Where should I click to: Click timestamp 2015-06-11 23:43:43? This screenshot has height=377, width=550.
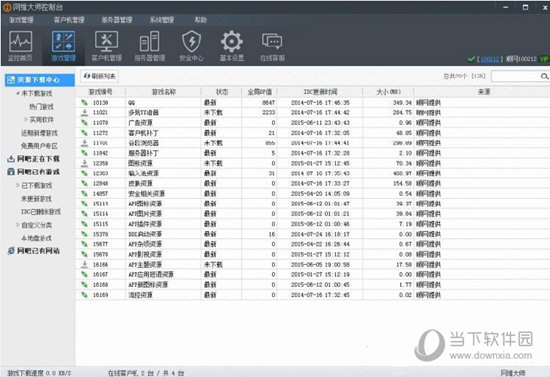point(320,123)
